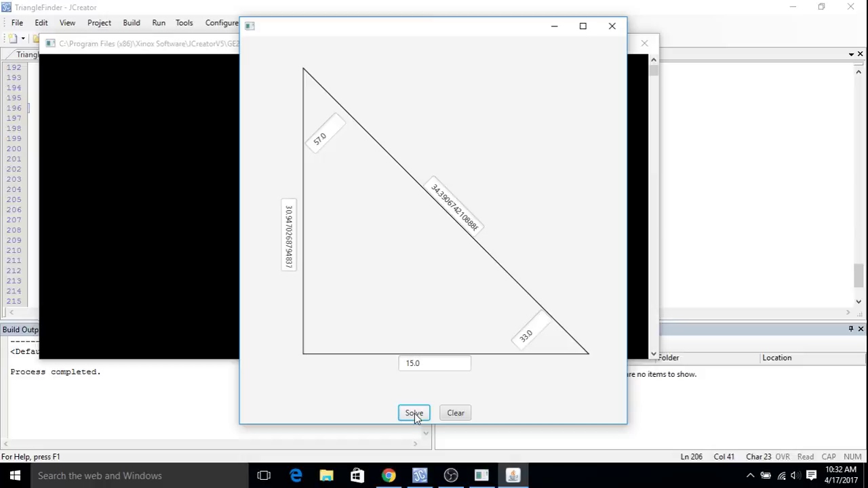Image resolution: width=868 pixels, height=488 pixels.
Task: Open the File menu in JCreator
Action: tap(17, 22)
